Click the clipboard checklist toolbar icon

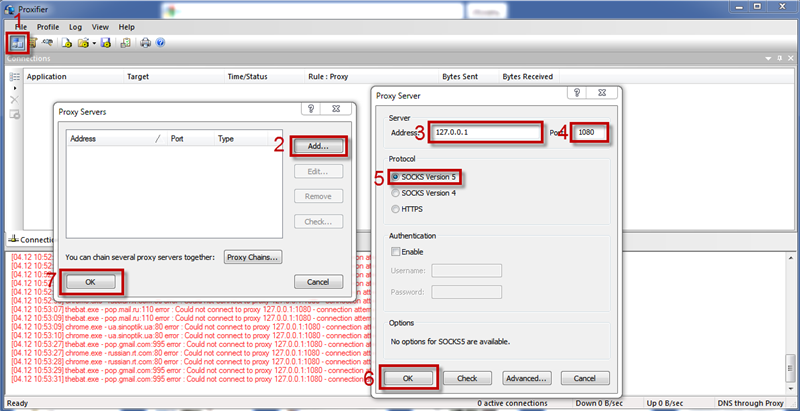pyautogui.click(x=125, y=43)
